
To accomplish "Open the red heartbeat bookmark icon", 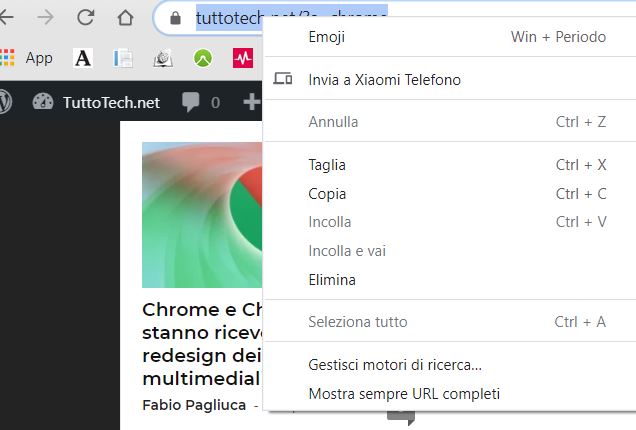I will click(242, 58).
